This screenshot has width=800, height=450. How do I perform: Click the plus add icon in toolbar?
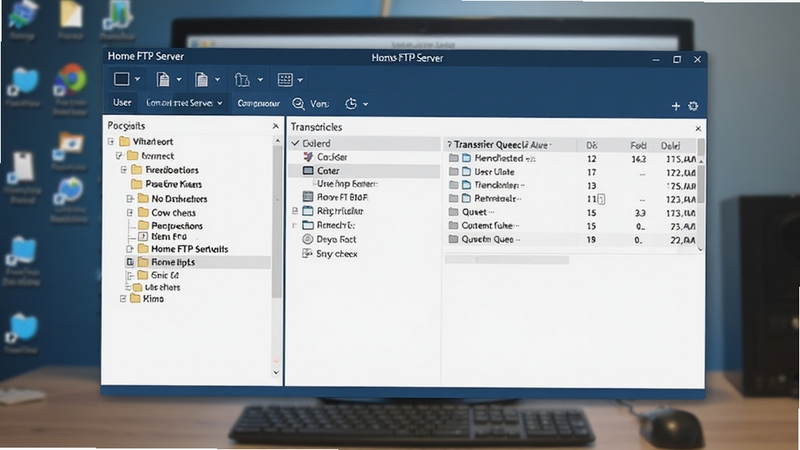pos(676,106)
